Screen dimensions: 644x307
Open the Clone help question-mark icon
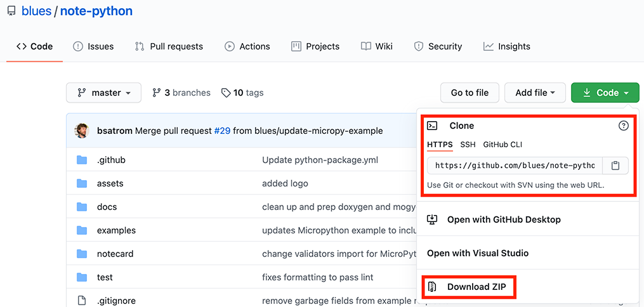(x=624, y=126)
